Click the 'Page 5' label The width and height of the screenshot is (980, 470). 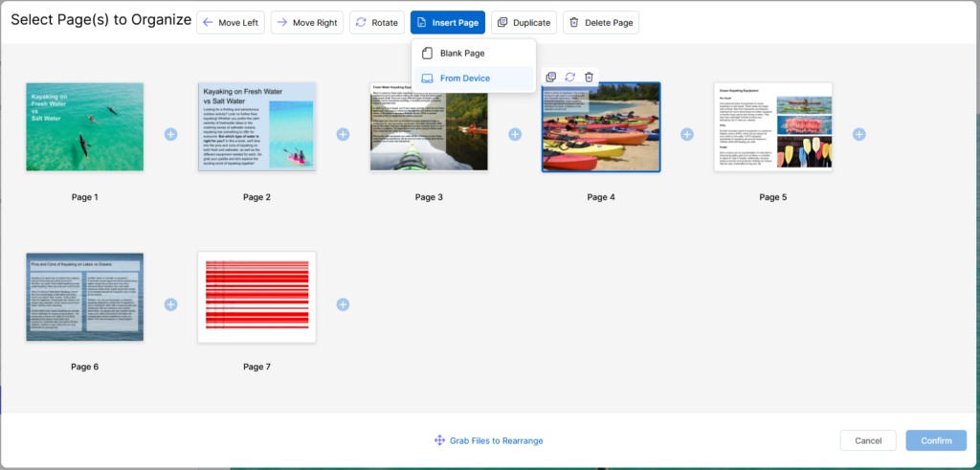tap(773, 197)
